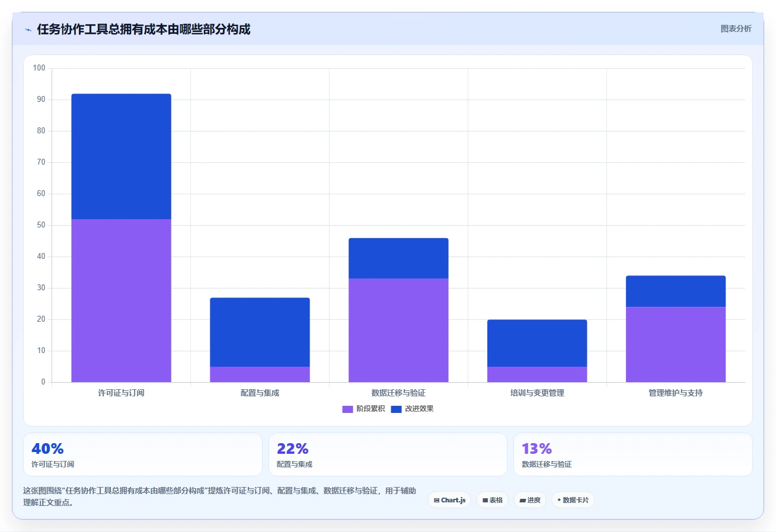The width and height of the screenshot is (776, 532).
Task: Click the Chart.js tag chip
Action: coord(449,500)
